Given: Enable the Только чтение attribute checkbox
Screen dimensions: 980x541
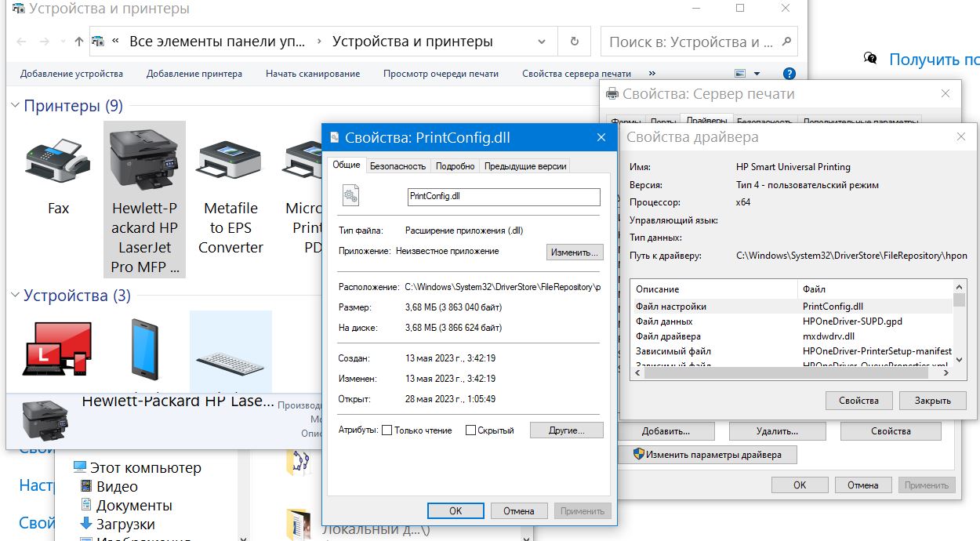Looking at the screenshot, I should (387, 430).
